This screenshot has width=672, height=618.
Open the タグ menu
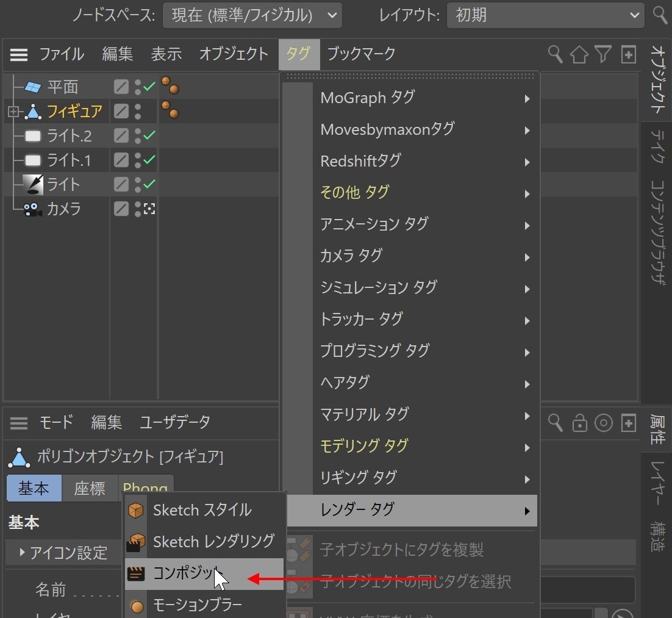point(299,54)
